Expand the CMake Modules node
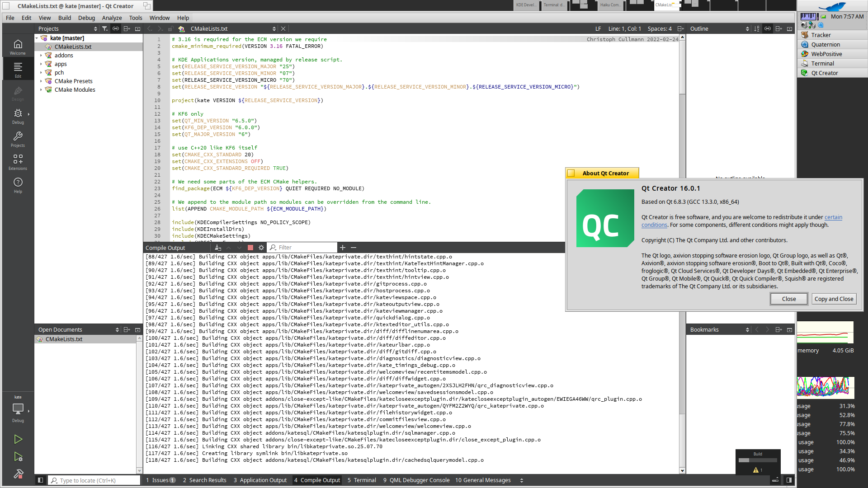Screen dimensions: 868x488 (41, 90)
